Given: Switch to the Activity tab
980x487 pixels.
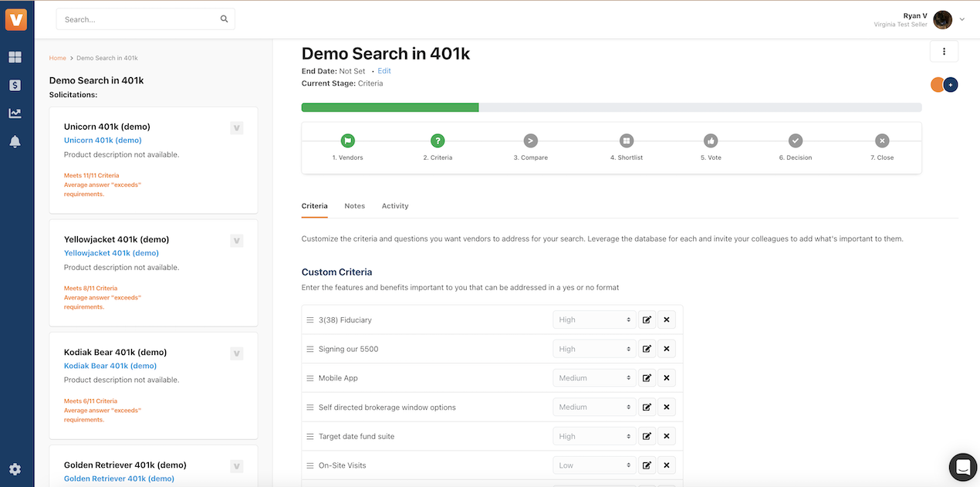Looking at the screenshot, I should click(x=395, y=206).
